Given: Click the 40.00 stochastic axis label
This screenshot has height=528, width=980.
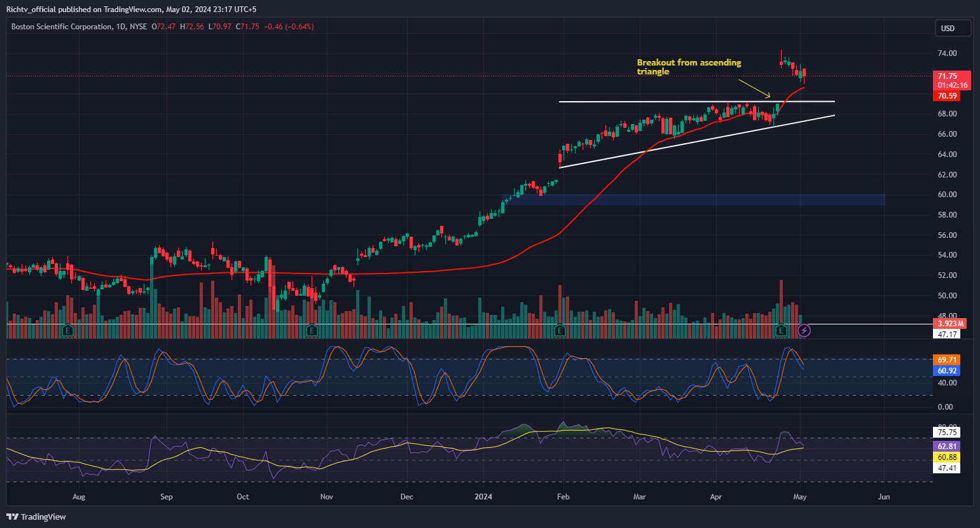Looking at the screenshot, I should coord(947,383).
